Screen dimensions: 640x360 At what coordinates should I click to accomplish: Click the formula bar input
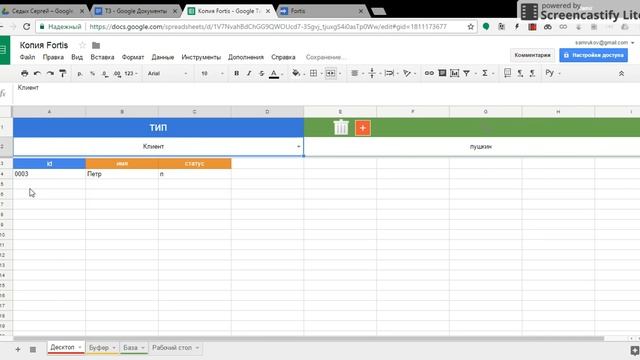point(327,93)
